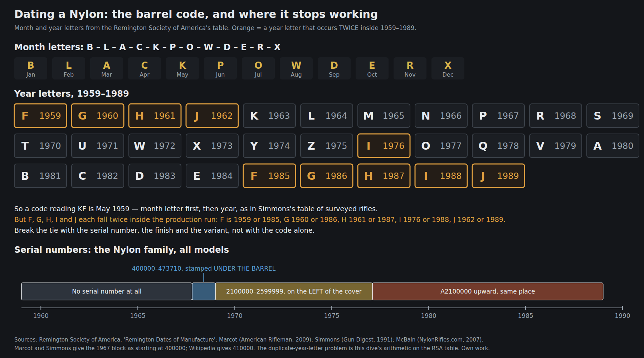
Task: Click the 1970 axis tick label
Action: [x=235, y=316]
